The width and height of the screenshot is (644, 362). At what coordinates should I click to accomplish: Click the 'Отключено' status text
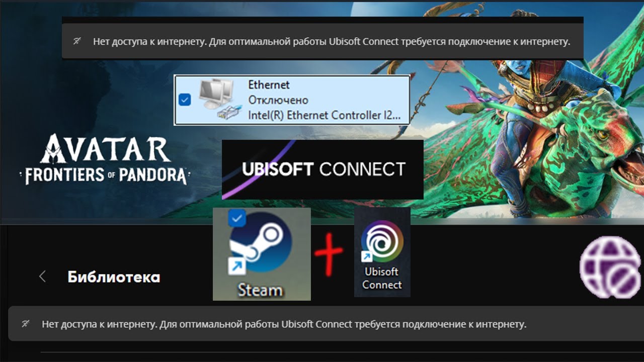(x=278, y=100)
